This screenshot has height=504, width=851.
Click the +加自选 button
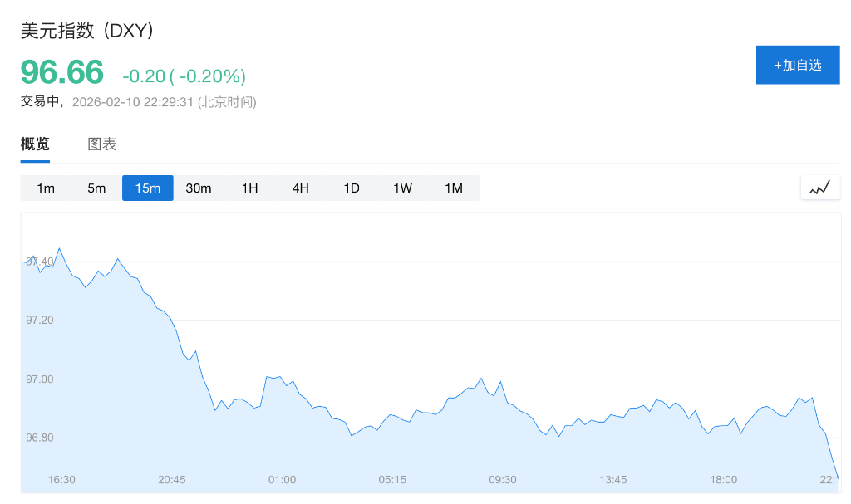[x=798, y=65]
